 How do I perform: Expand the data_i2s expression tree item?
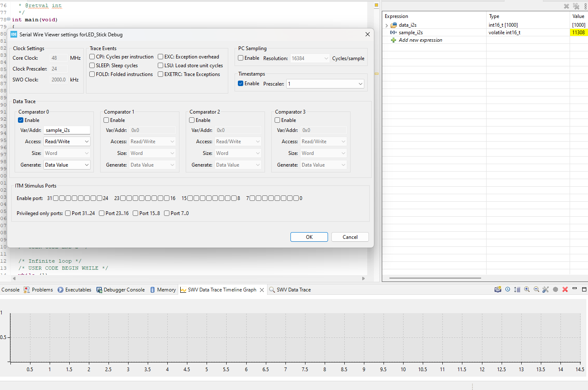(x=386, y=25)
